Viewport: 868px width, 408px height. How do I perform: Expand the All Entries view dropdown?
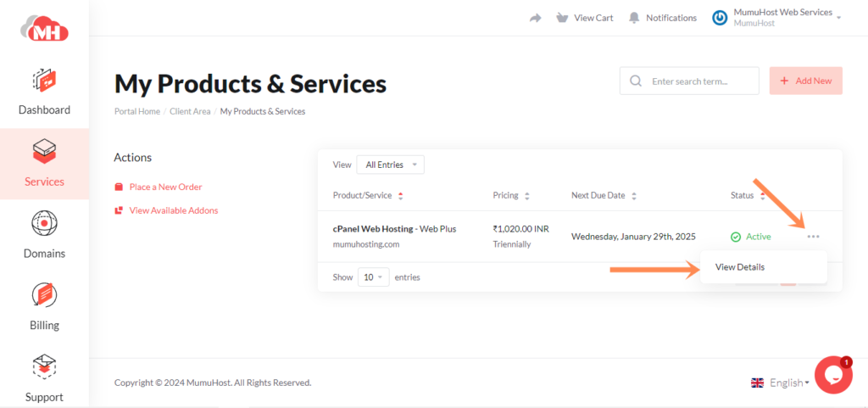390,165
